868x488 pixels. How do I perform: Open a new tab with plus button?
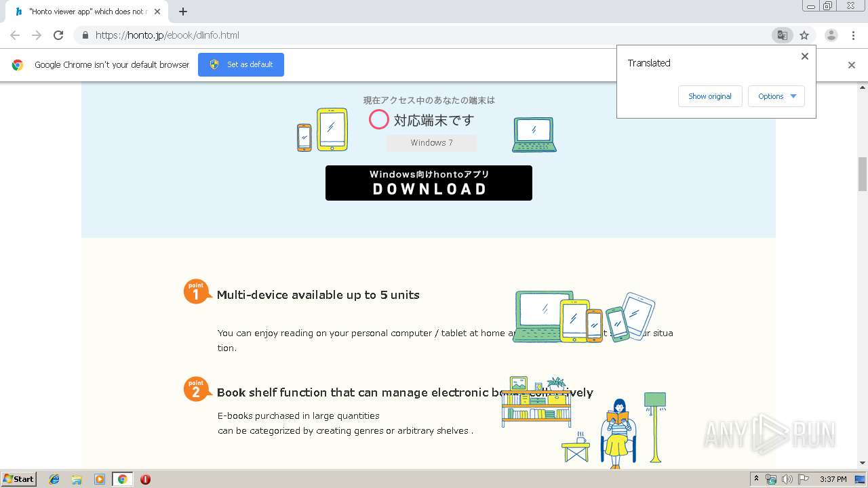coord(183,12)
